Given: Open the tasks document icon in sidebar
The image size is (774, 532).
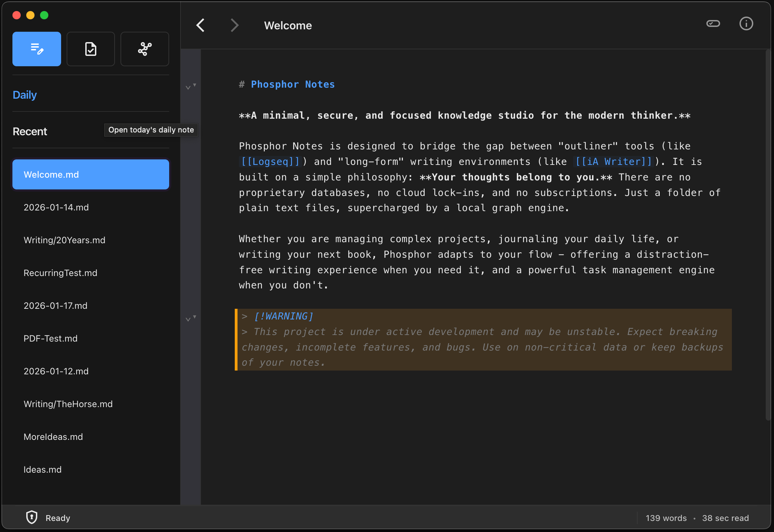Looking at the screenshot, I should click(90, 49).
